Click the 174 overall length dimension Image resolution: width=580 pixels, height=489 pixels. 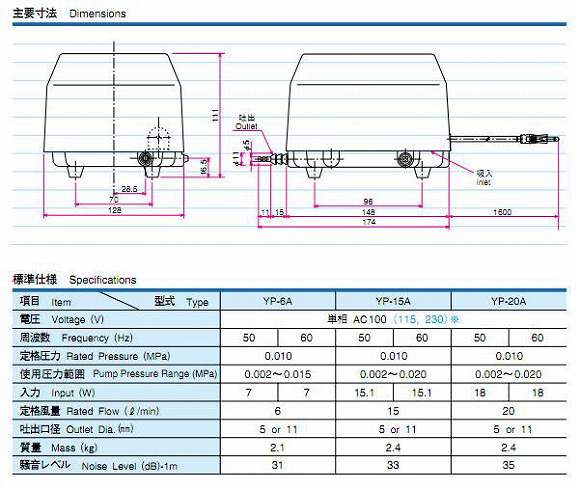pyautogui.click(x=369, y=222)
